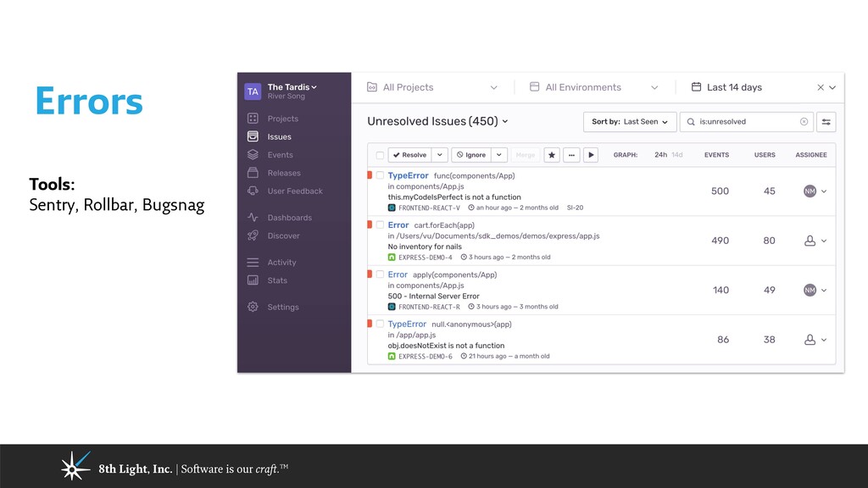Click the Settings gear icon
Viewport: 868px width, 488px height.
pyautogui.click(x=253, y=307)
